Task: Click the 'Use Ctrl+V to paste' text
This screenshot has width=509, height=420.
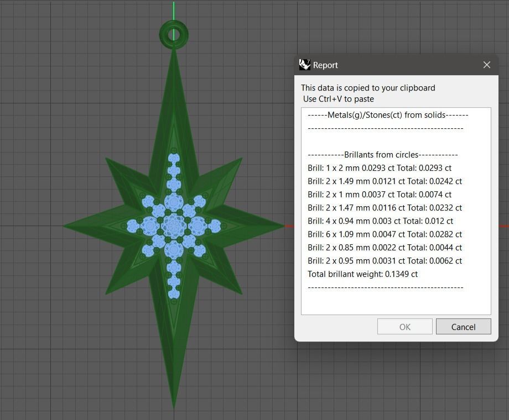Action: [338, 99]
